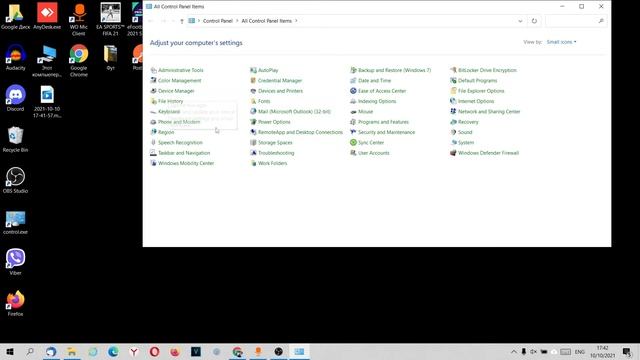Click Control Panel in the breadcrumb path

pyautogui.click(x=218, y=21)
